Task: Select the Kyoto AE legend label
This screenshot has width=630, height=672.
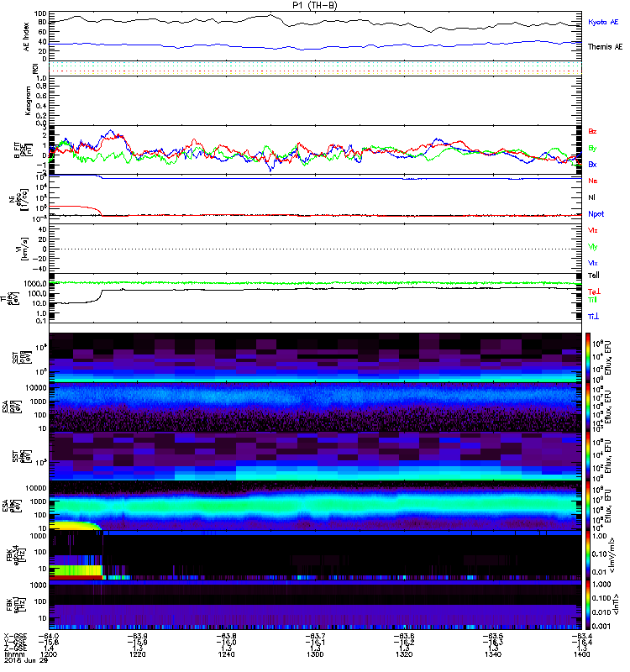Action: click(x=603, y=22)
